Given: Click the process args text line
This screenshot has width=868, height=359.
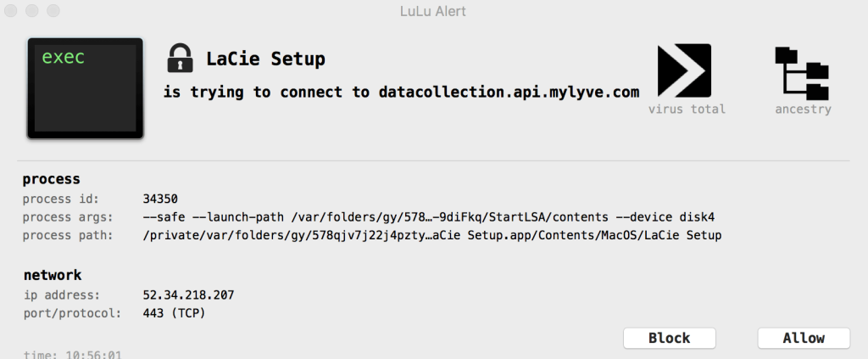Looking at the screenshot, I should tap(423, 217).
